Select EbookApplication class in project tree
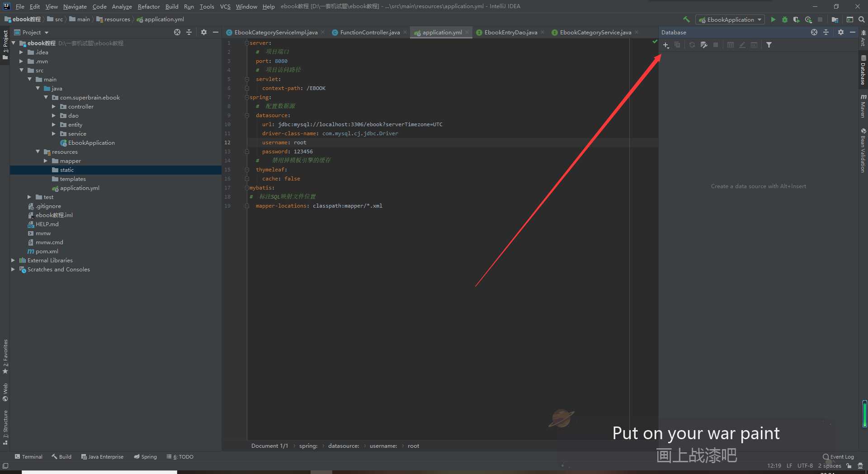868x474 pixels. 91,142
